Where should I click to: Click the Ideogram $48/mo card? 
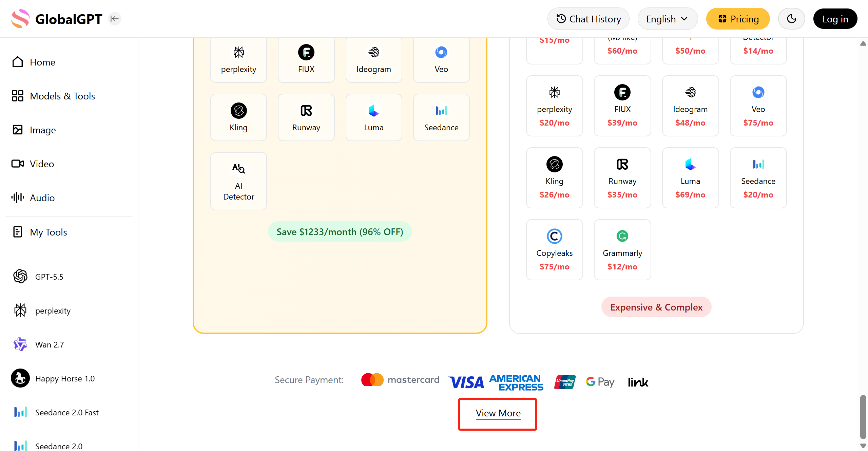tap(690, 106)
